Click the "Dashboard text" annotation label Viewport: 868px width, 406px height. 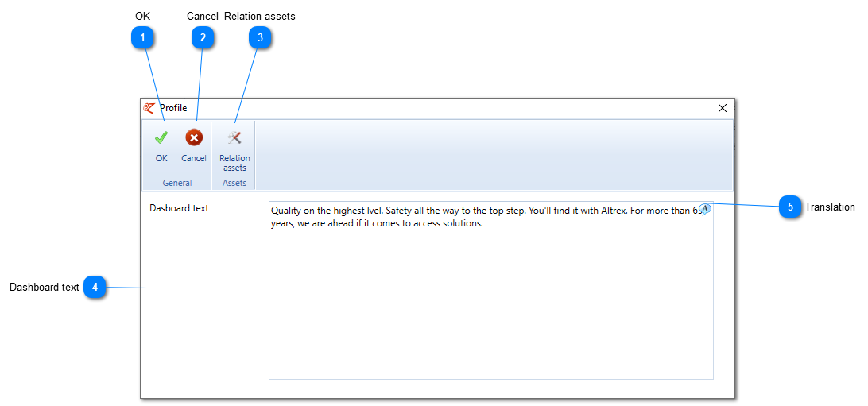click(45, 287)
